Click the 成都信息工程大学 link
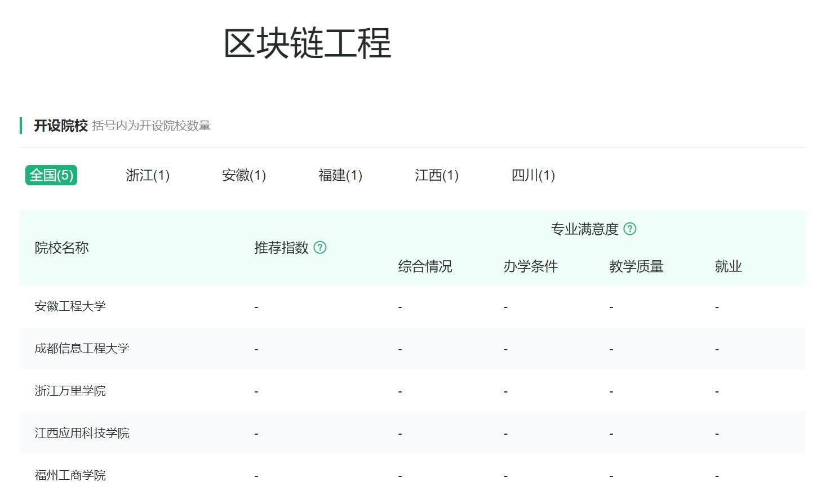Image resolution: width=830 pixels, height=504 pixels. (x=82, y=348)
